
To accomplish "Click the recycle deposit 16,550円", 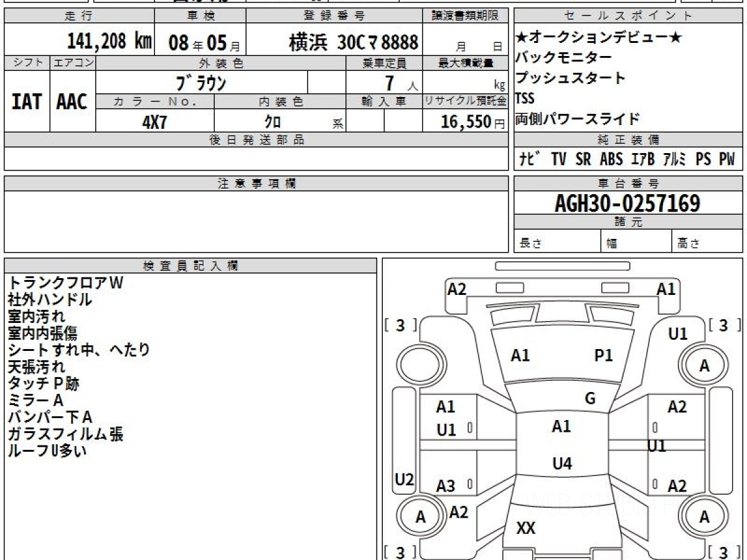I will point(473,122).
